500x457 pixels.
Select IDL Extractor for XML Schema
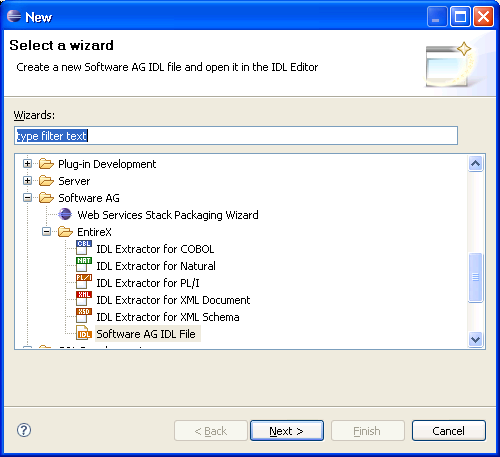[x=168, y=317]
